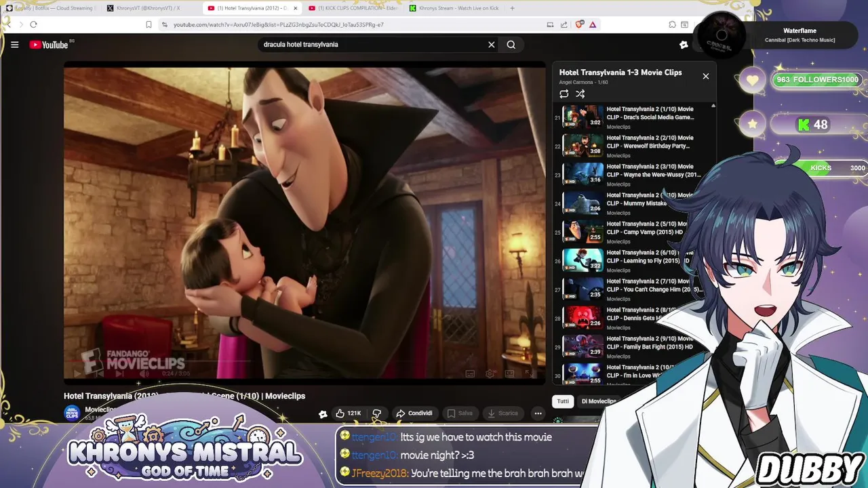Switch to Khronys Stream Kick tab
Viewport: 868px width, 488px height.
454,8
